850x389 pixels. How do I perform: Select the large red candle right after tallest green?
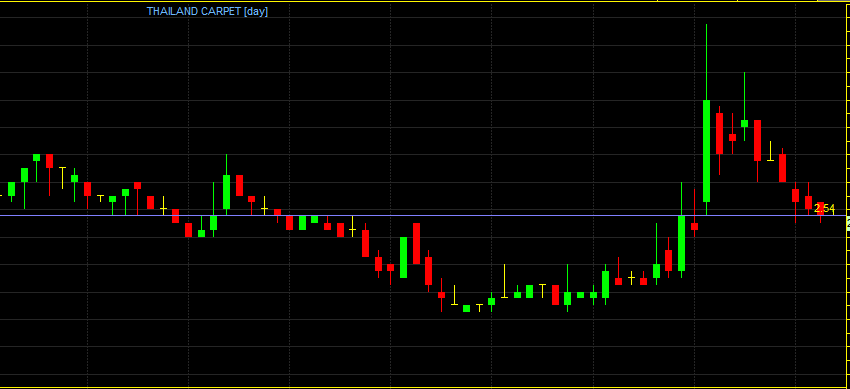click(x=719, y=133)
